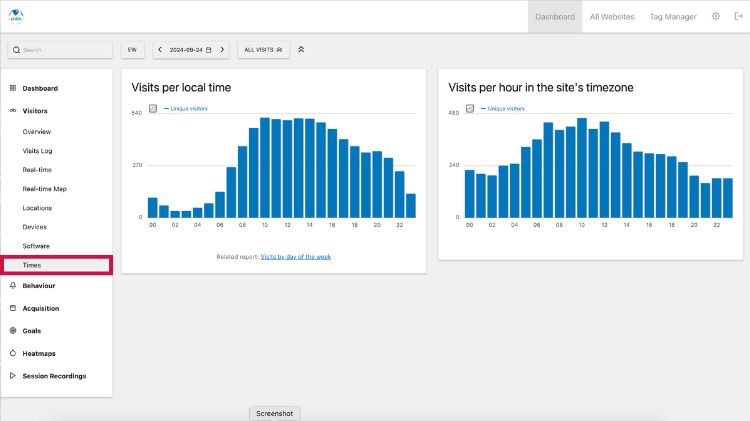The width and height of the screenshot is (750, 421).
Task: Click the sign out icon
Action: (739, 17)
